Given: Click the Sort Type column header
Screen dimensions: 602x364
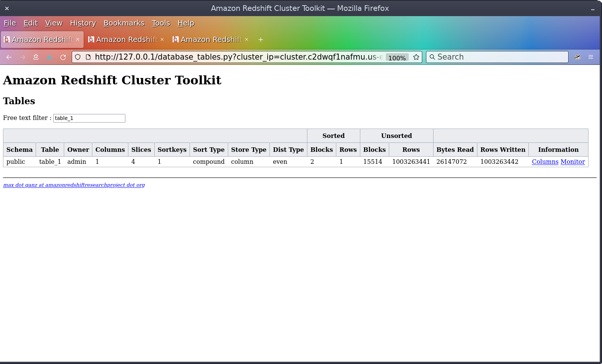Looking at the screenshot, I should 209,150.
